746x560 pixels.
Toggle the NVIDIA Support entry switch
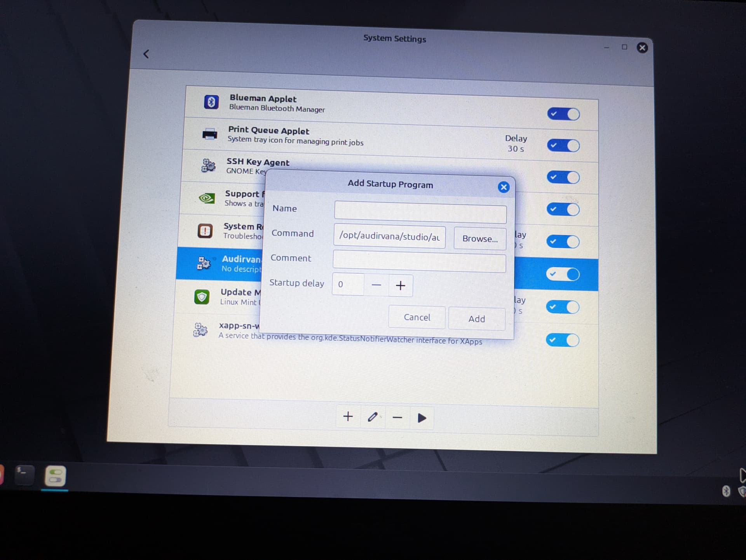tap(563, 209)
